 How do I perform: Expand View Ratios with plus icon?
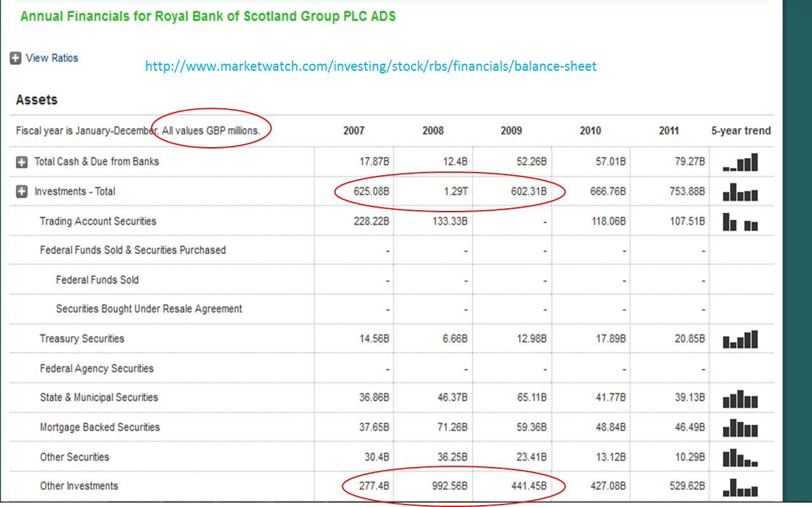[16, 58]
